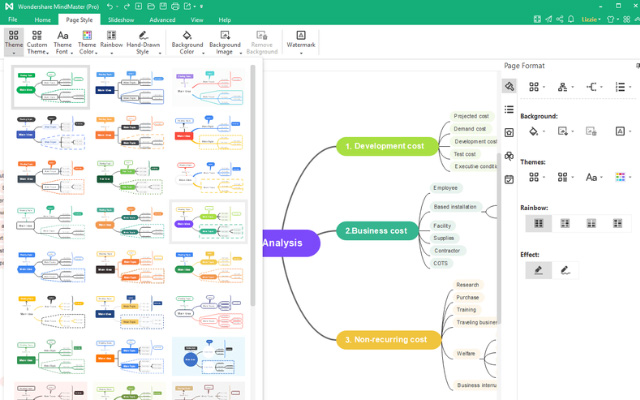Open the Clipart clover side tab
Screen dimensions: 640x400
[x=509, y=156]
